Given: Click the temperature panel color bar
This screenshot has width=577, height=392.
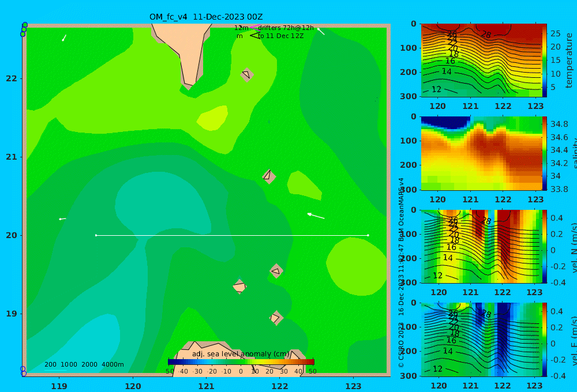Looking at the screenshot, I should 545,61.
